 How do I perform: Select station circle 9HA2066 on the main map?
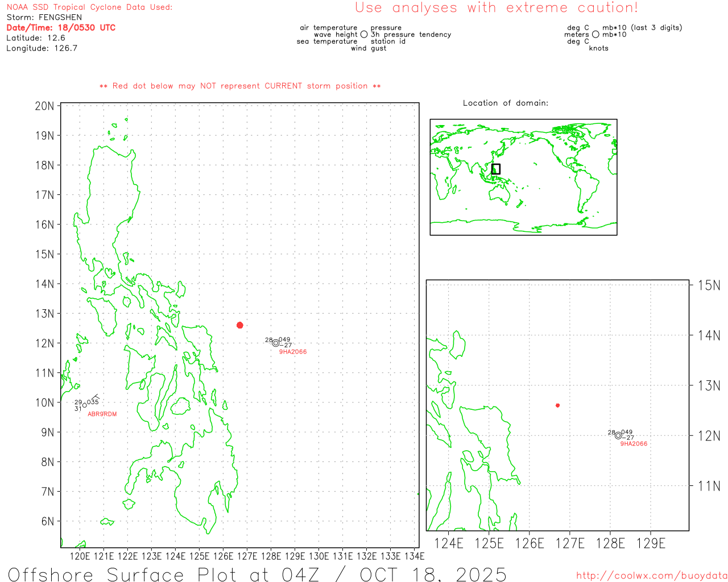[276, 343]
